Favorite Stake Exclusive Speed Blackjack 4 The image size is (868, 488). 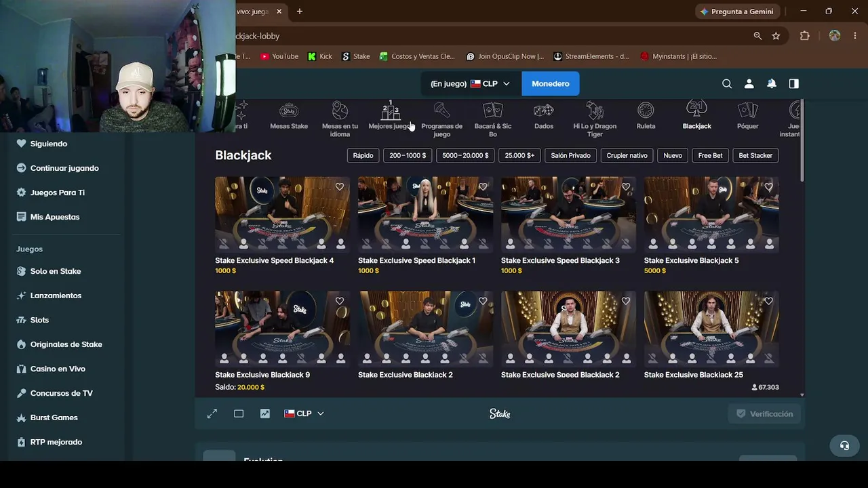point(340,187)
